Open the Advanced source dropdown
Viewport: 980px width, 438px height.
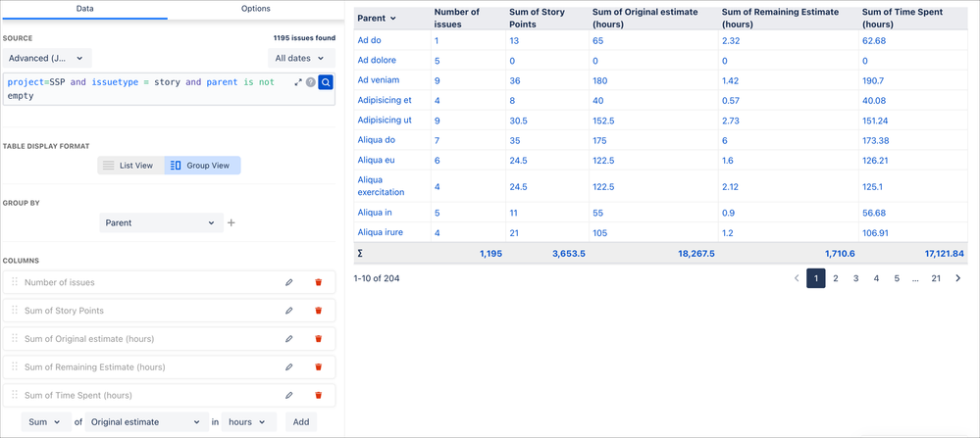[47, 58]
